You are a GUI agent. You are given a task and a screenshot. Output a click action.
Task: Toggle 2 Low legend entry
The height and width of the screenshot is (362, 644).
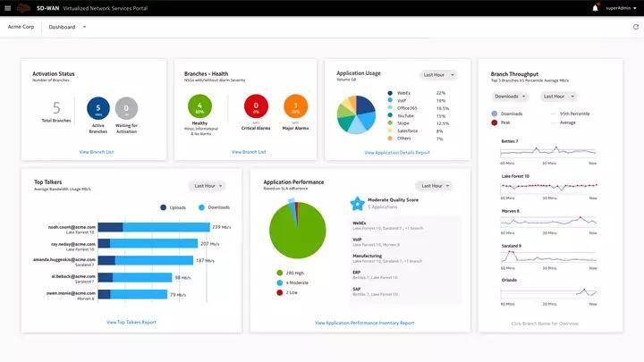point(287,292)
